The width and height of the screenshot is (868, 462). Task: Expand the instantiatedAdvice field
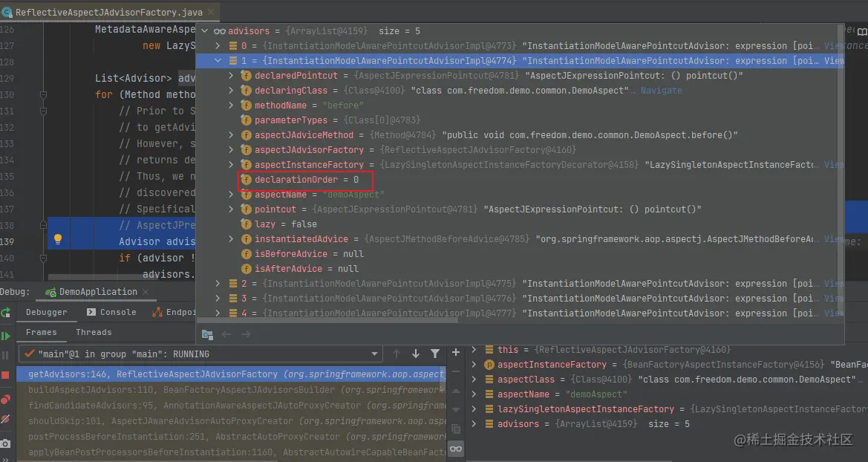point(232,238)
